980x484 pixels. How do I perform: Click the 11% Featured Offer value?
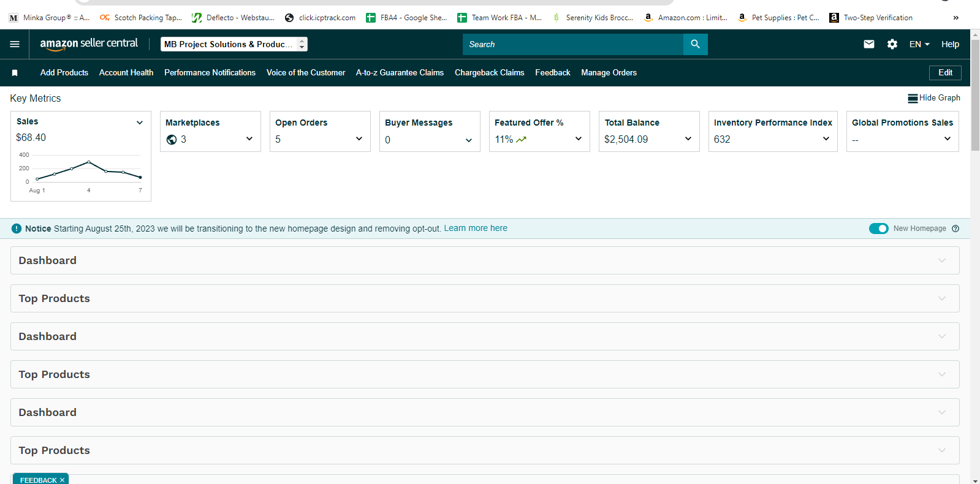coord(504,139)
